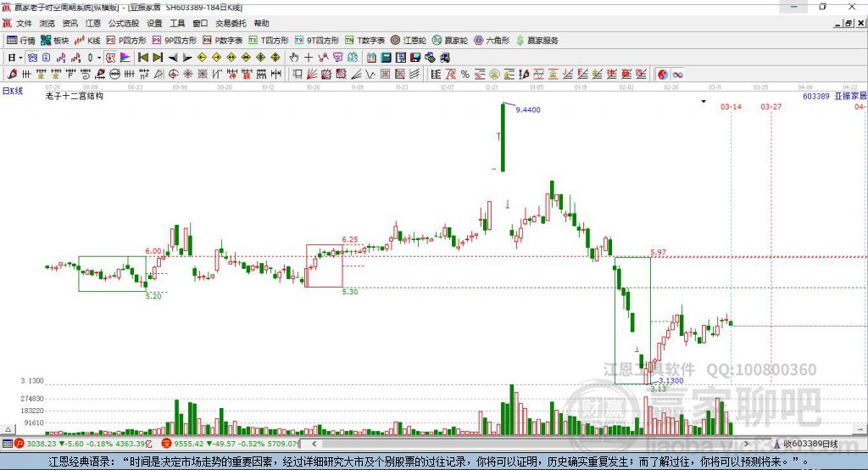Image resolution: width=868 pixels, height=470 pixels.
Task: Open the 9T四方形 tool
Action: (x=317, y=41)
